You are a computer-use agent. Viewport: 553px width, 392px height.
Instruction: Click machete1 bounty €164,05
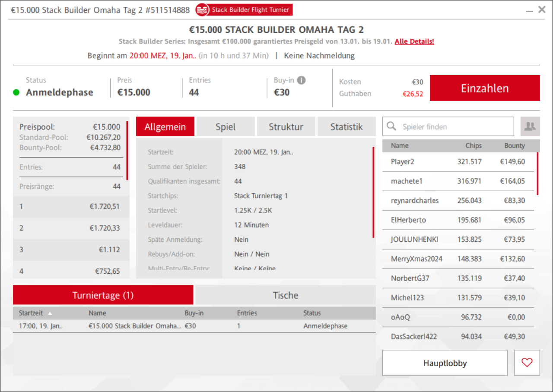pyautogui.click(x=513, y=181)
